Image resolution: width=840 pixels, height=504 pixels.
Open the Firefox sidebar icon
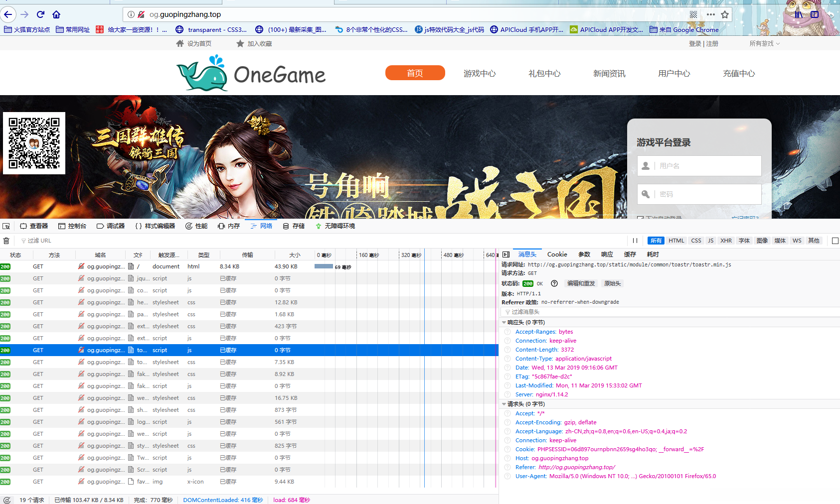point(815,14)
